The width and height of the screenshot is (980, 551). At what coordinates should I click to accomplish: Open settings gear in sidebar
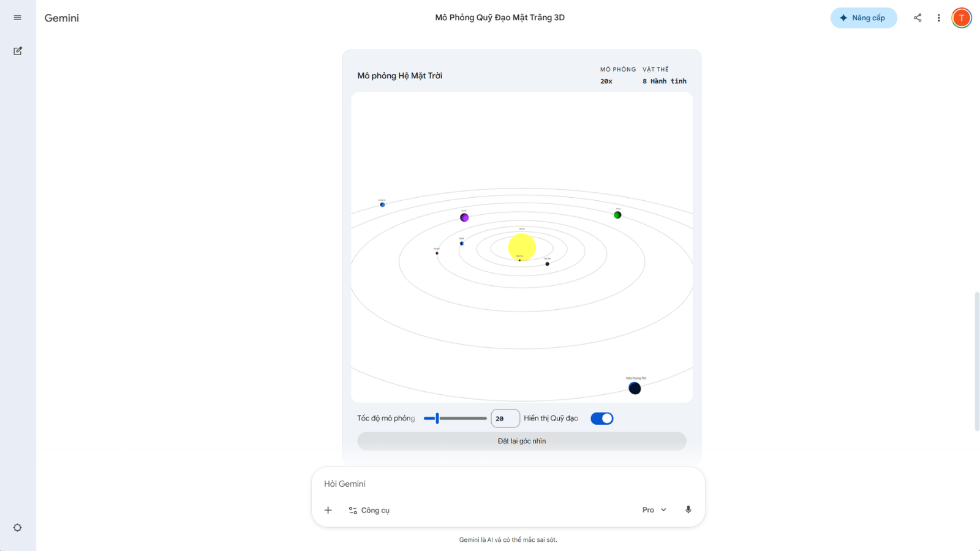coord(17,528)
